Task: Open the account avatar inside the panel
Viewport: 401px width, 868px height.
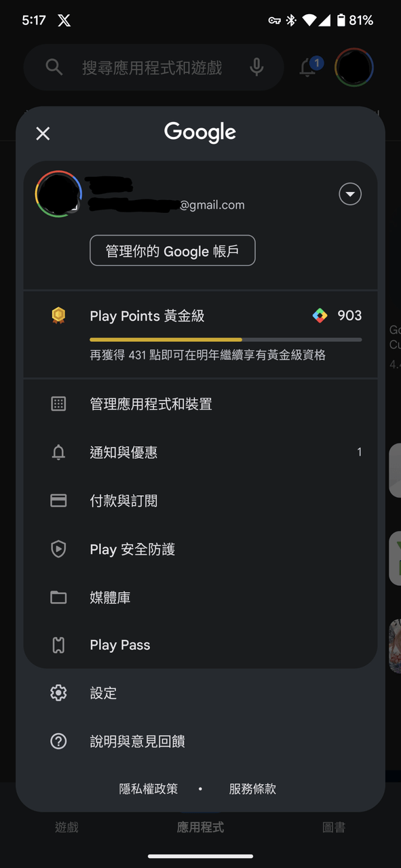Action: coord(58,194)
